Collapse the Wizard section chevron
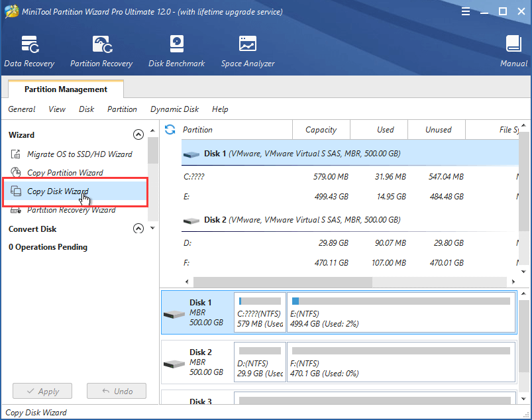532x420 pixels. tap(138, 134)
